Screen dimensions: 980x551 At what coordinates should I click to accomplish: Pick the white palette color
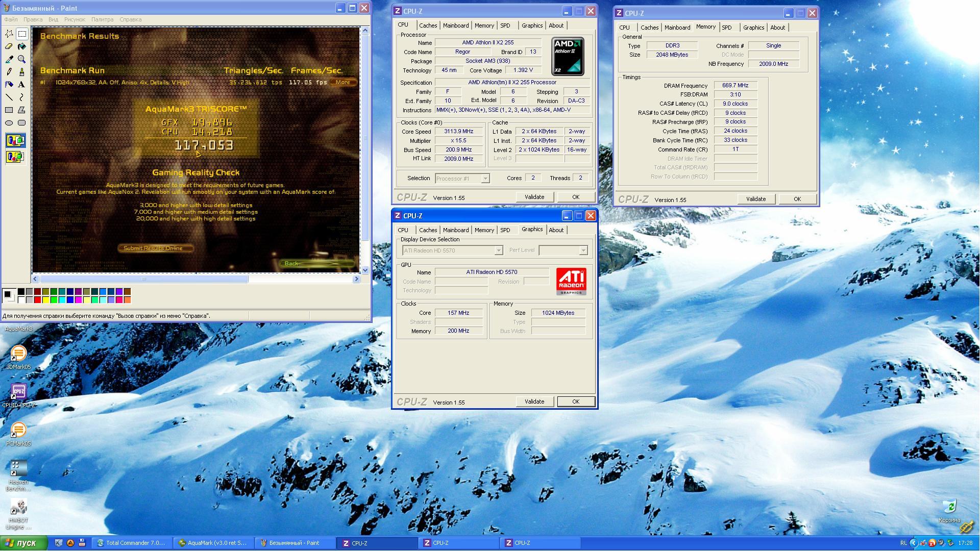[x=21, y=300]
